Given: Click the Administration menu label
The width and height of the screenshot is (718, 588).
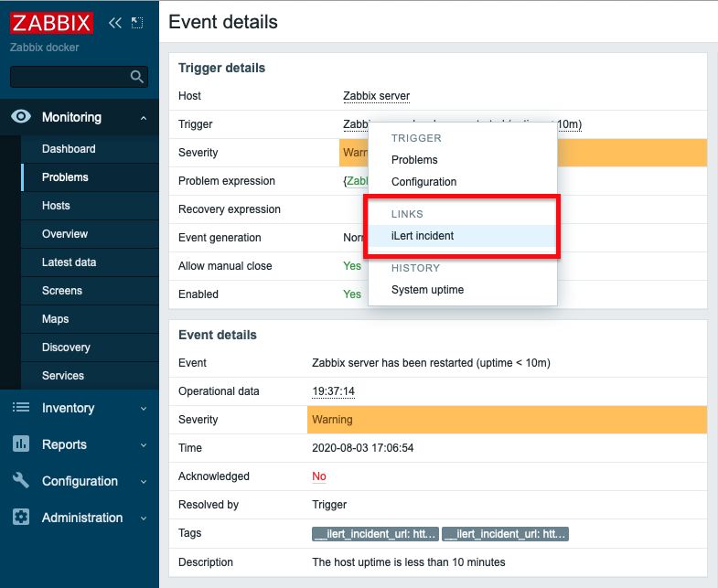Looking at the screenshot, I should 82,518.
